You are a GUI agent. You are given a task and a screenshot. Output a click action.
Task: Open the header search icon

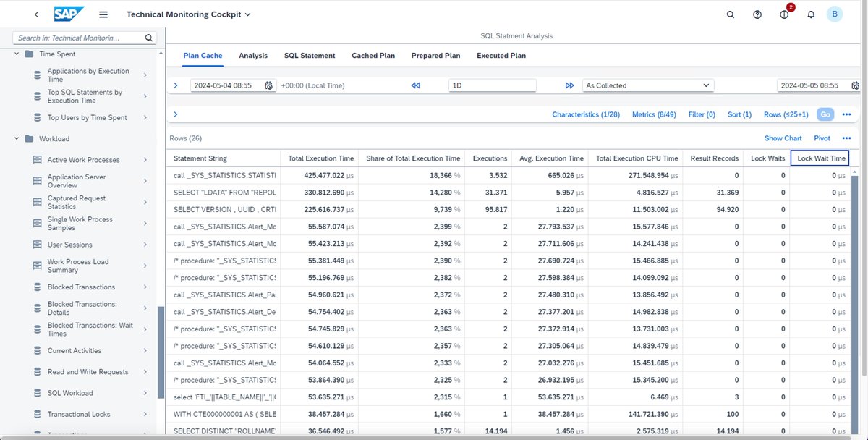pyautogui.click(x=730, y=14)
